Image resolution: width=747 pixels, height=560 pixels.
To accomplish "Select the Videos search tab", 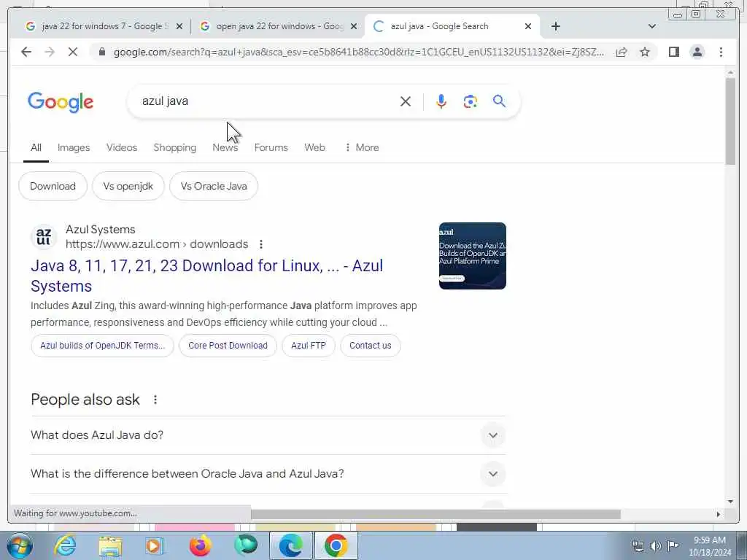I will pyautogui.click(x=122, y=147).
